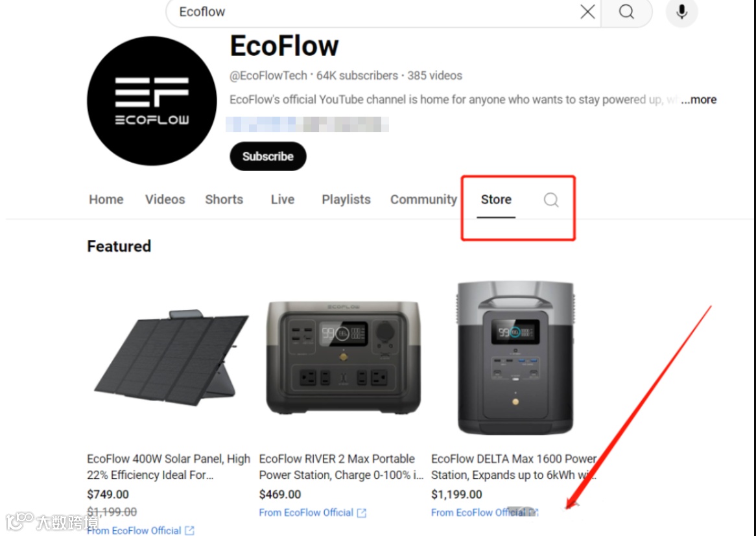Image resolution: width=756 pixels, height=536 pixels.
Task: Click the magnifier search button in top bar
Action: coord(626,12)
